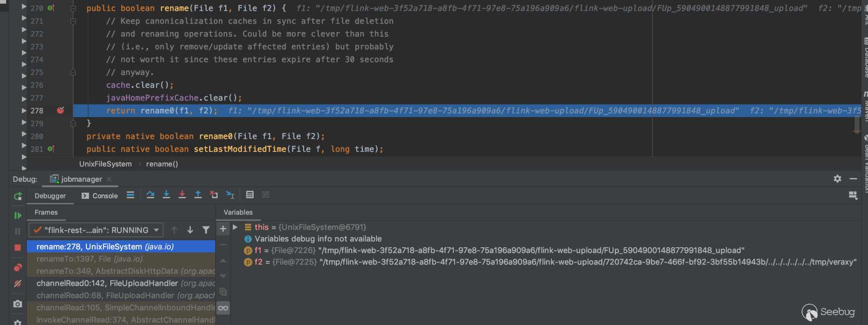Switch to the Console tab
This screenshot has height=325, width=868.
100,196
